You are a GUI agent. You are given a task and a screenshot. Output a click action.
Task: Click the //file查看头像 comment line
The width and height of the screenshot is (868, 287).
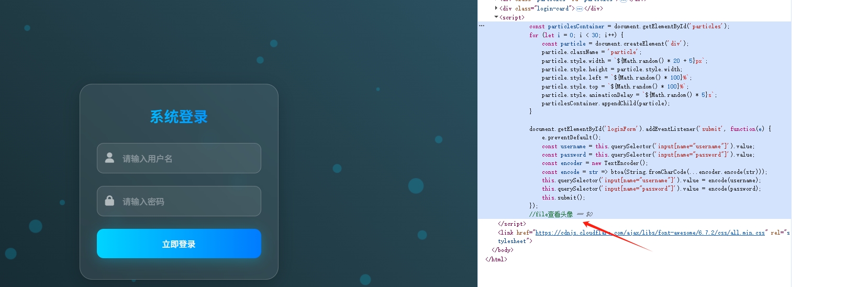(551, 214)
